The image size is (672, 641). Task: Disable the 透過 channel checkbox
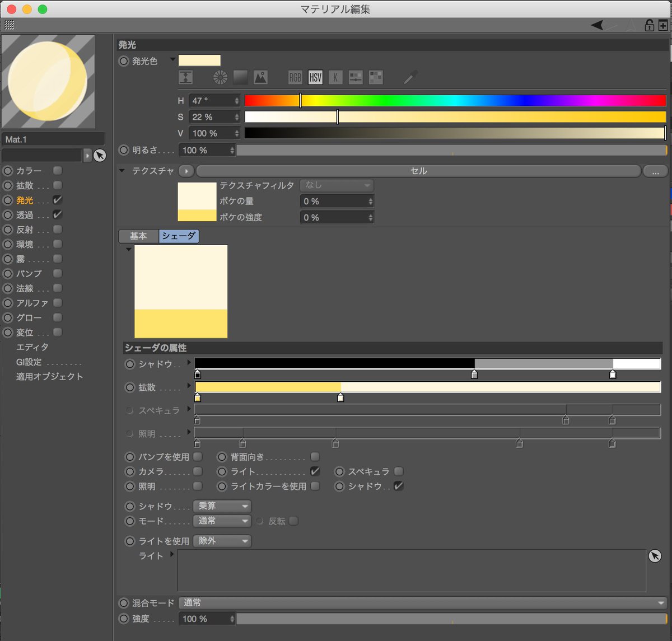pyautogui.click(x=57, y=214)
